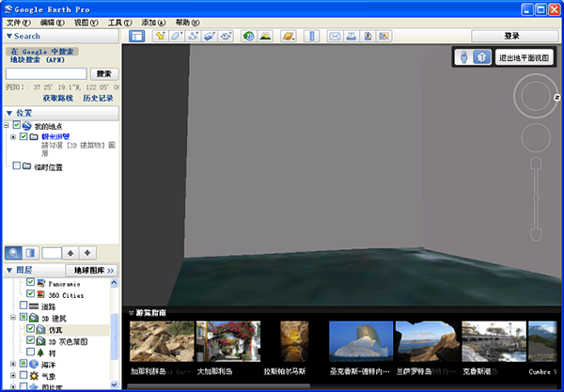The width and height of the screenshot is (564, 392).
Task: Open the 工具 (Tools) menu
Action: (x=119, y=22)
